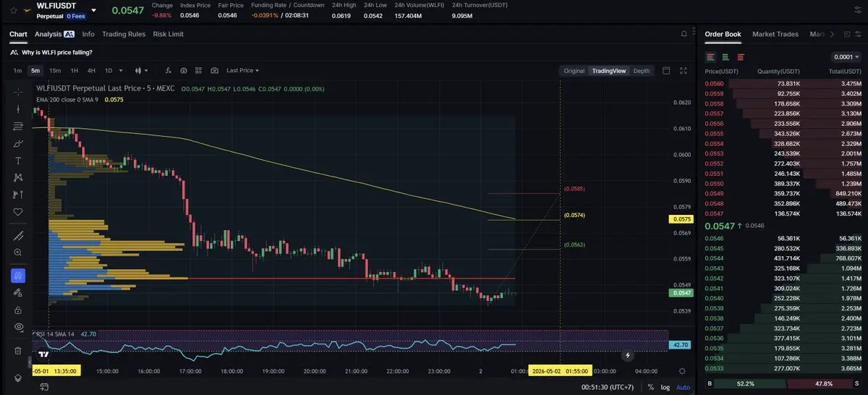This screenshot has width=868, height=395.
Task: Select the zoom in tool
Action: point(18,252)
